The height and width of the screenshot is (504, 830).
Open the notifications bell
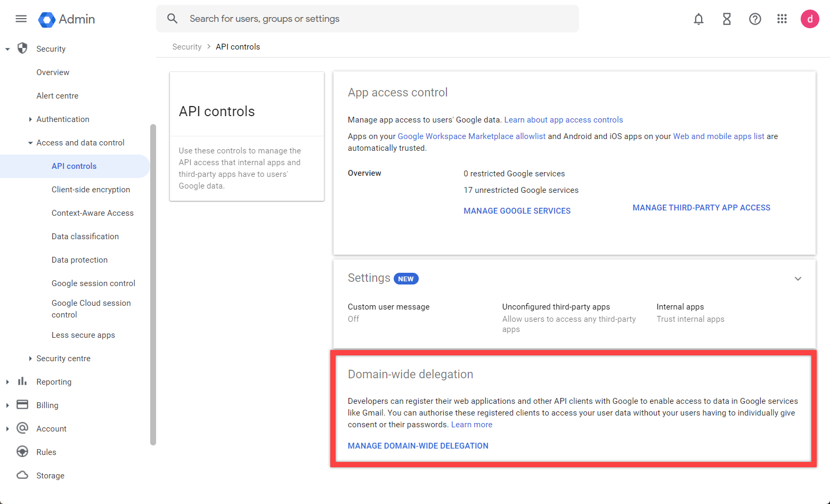pyautogui.click(x=698, y=19)
